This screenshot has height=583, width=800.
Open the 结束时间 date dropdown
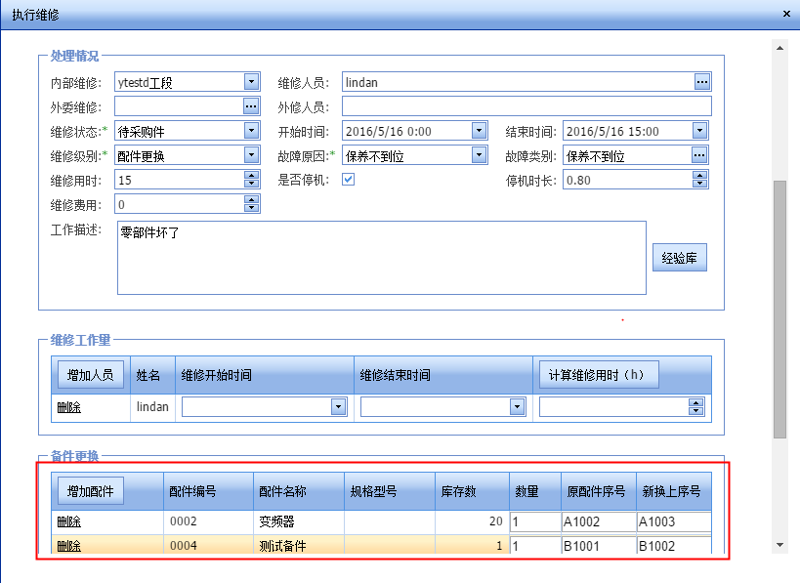[699, 131]
